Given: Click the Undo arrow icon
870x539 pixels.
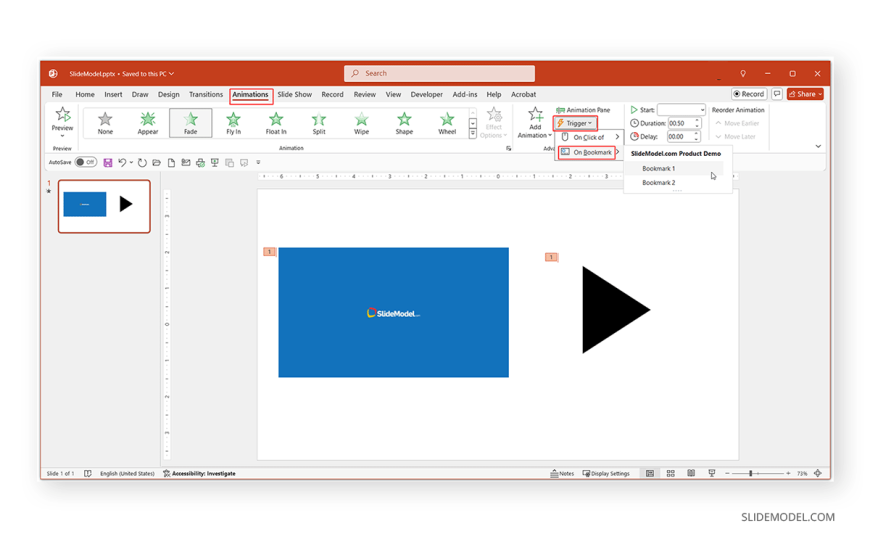Looking at the screenshot, I should 122,163.
